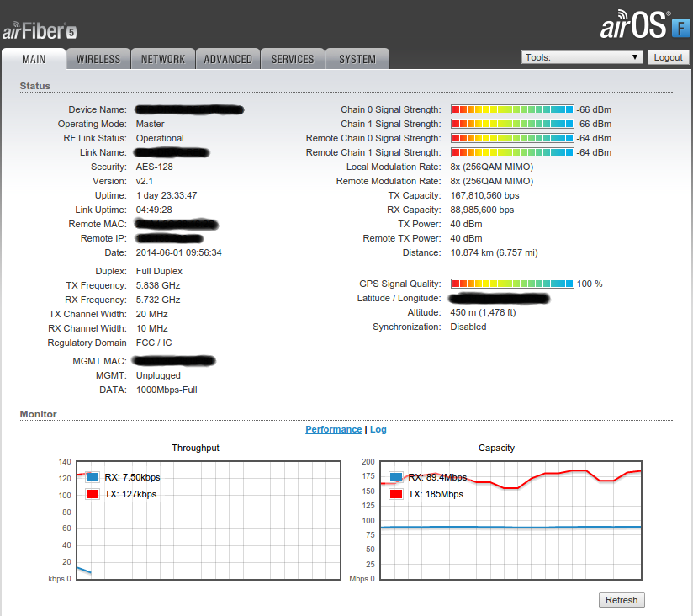Click the TX 127kbps throughput legend text
This screenshot has width=693, height=616.
(130, 494)
